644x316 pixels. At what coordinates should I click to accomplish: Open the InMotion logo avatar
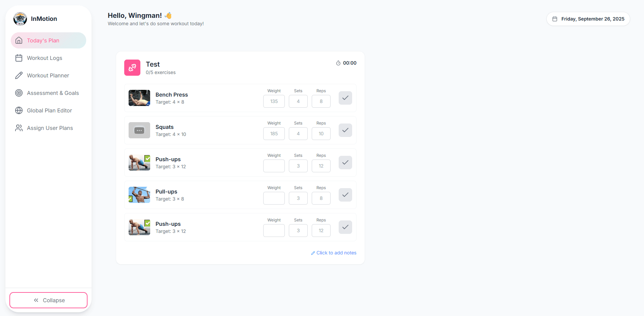point(20,19)
